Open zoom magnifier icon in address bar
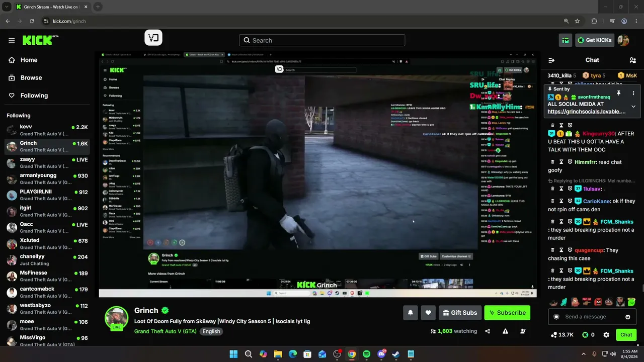Viewport: 644px width, 362px height. coord(566,21)
